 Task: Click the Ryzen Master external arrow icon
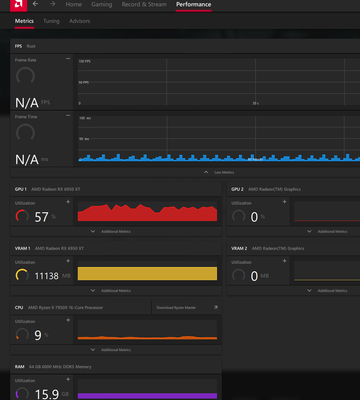[x=216, y=307]
